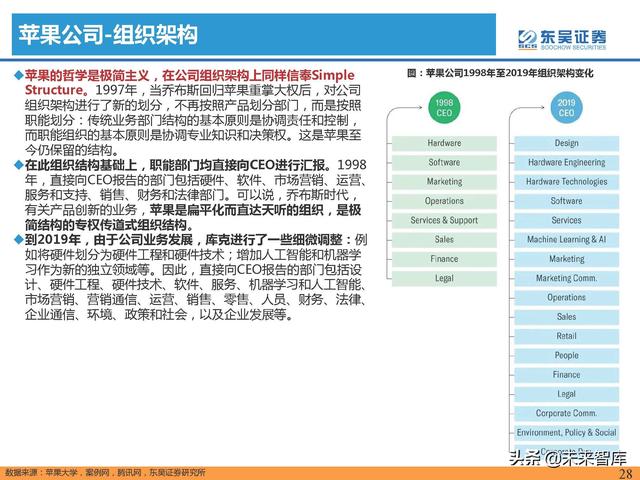Image resolution: width=640 pixels, height=480 pixels.
Task: Select the blue Services box under 2019 CEO
Action: (567, 220)
